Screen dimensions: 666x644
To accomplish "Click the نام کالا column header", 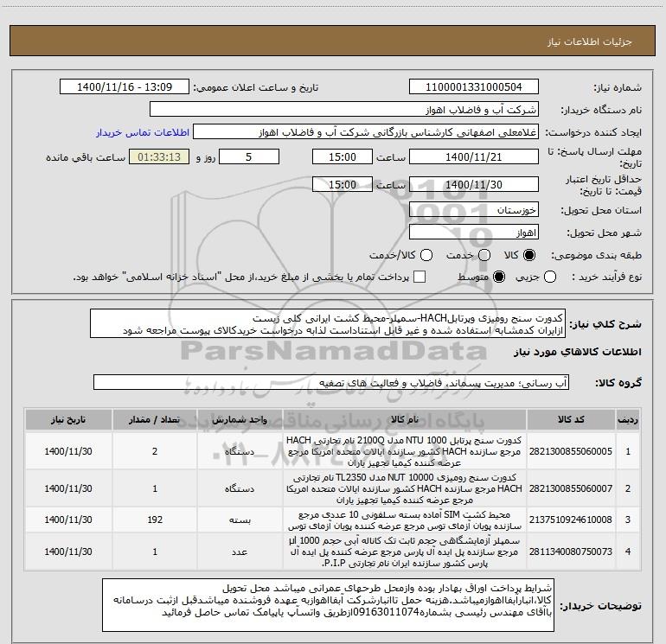I will tap(405, 420).
